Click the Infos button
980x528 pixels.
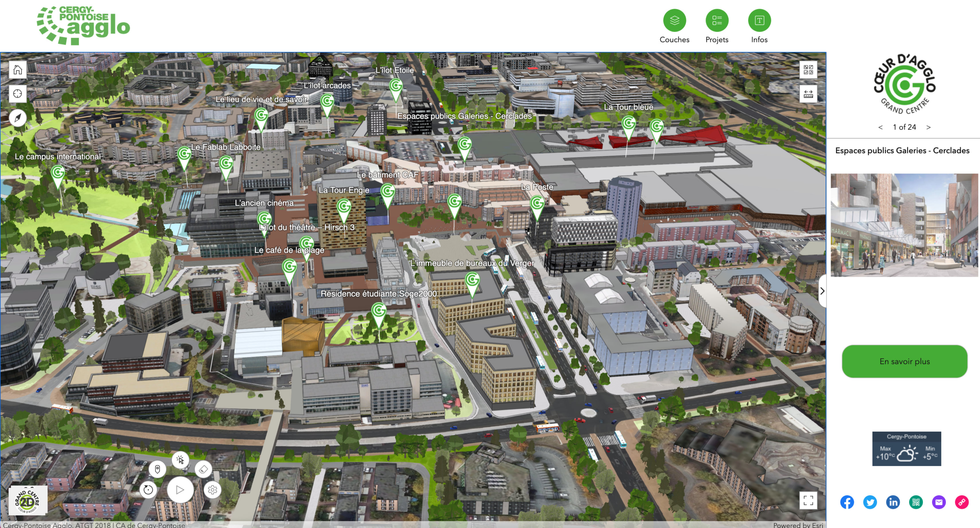pos(759,20)
